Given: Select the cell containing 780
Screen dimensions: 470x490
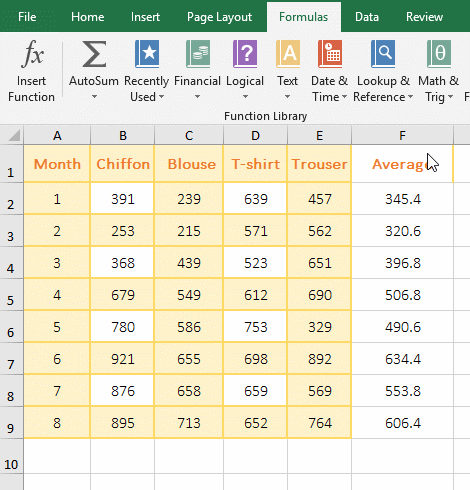Looking at the screenshot, I should (123, 327).
